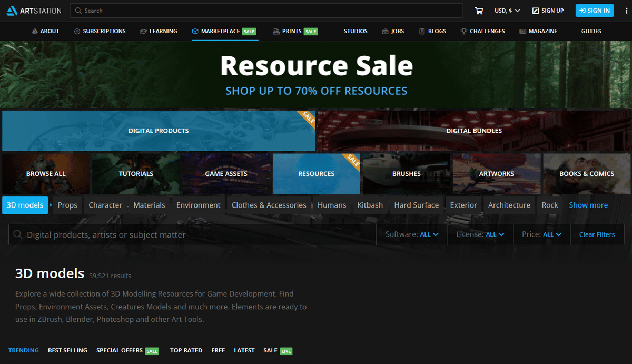This screenshot has height=364, width=632.
Task: Open the Tutorials tile
Action: 136,174
